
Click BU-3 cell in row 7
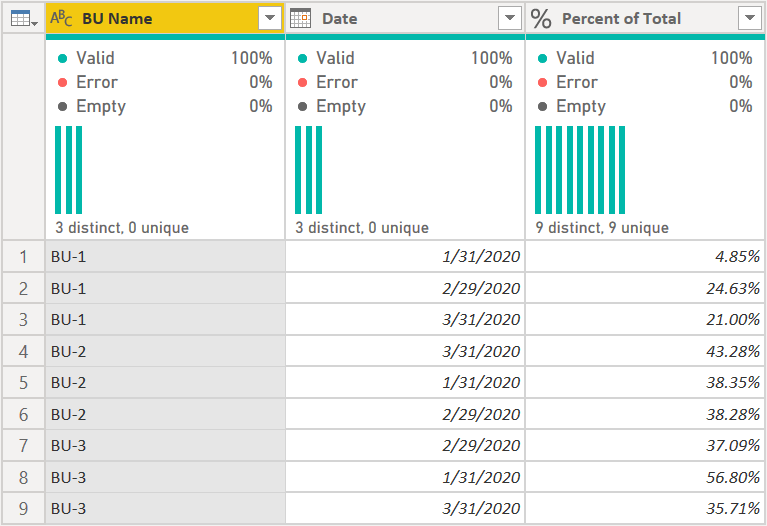tap(165, 445)
